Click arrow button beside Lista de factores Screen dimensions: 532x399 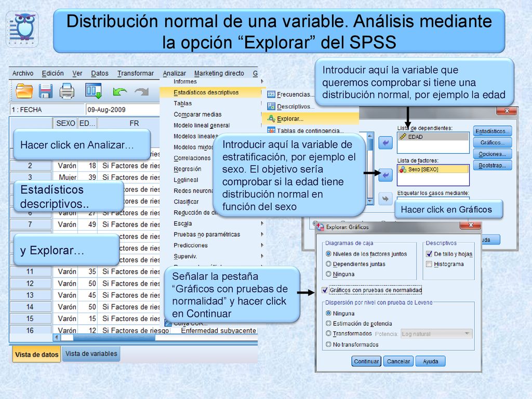point(385,175)
